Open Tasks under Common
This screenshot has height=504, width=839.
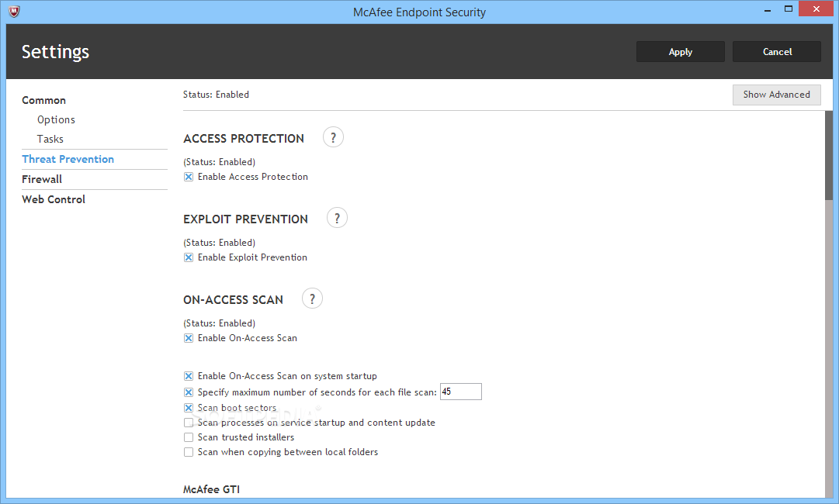[50, 139]
